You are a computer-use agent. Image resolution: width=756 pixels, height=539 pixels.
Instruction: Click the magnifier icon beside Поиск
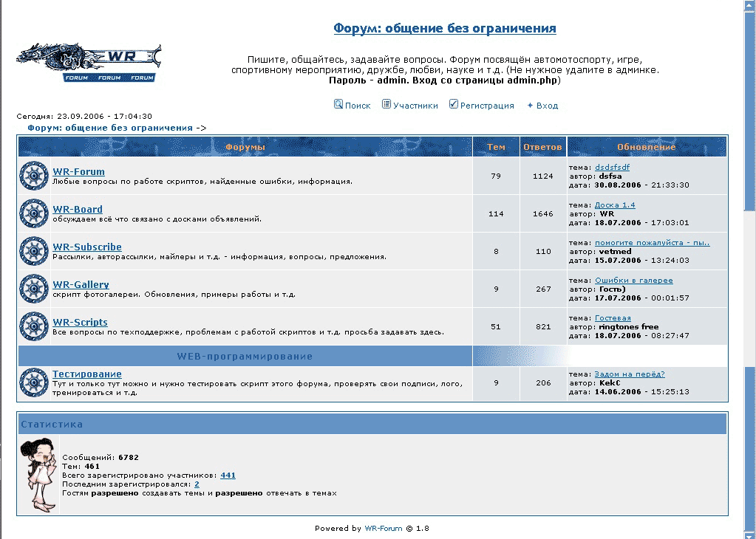[x=338, y=104]
